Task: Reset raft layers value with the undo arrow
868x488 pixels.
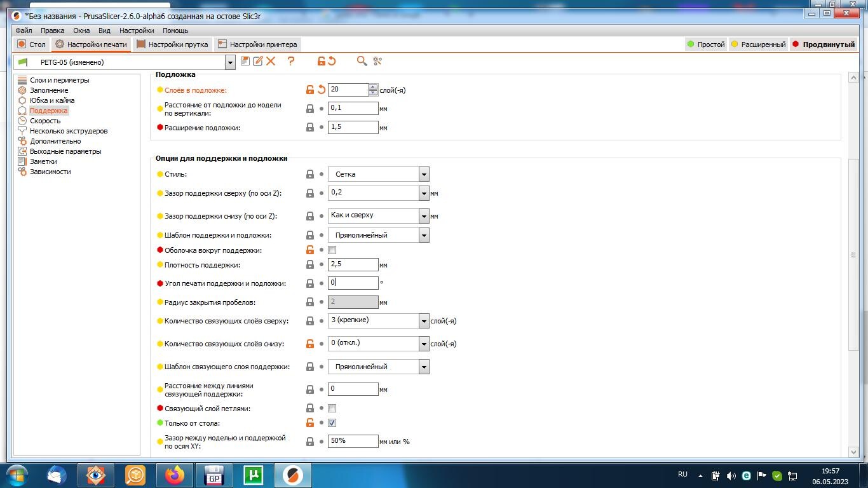Action: point(322,90)
